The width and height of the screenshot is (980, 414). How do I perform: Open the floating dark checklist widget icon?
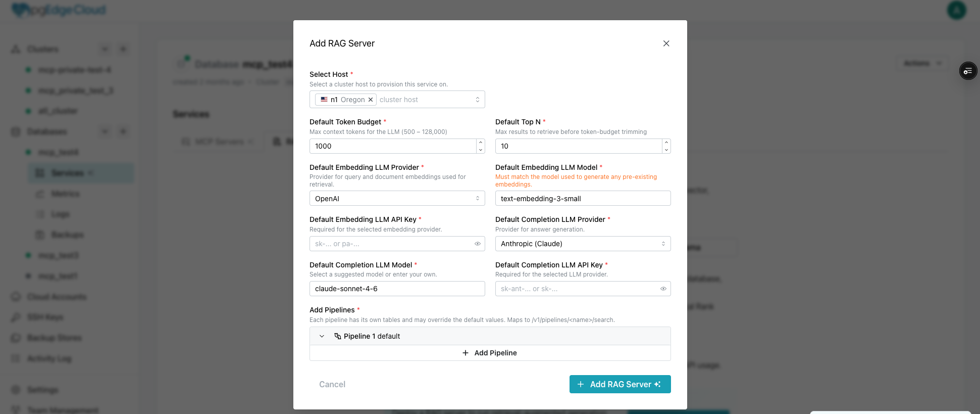pos(968,71)
